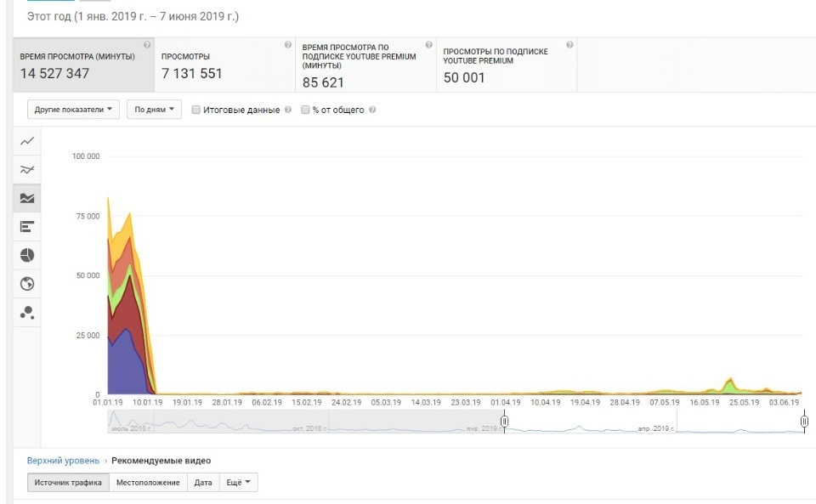Select the bubble chart icon
The width and height of the screenshot is (816, 504).
[x=27, y=313]
